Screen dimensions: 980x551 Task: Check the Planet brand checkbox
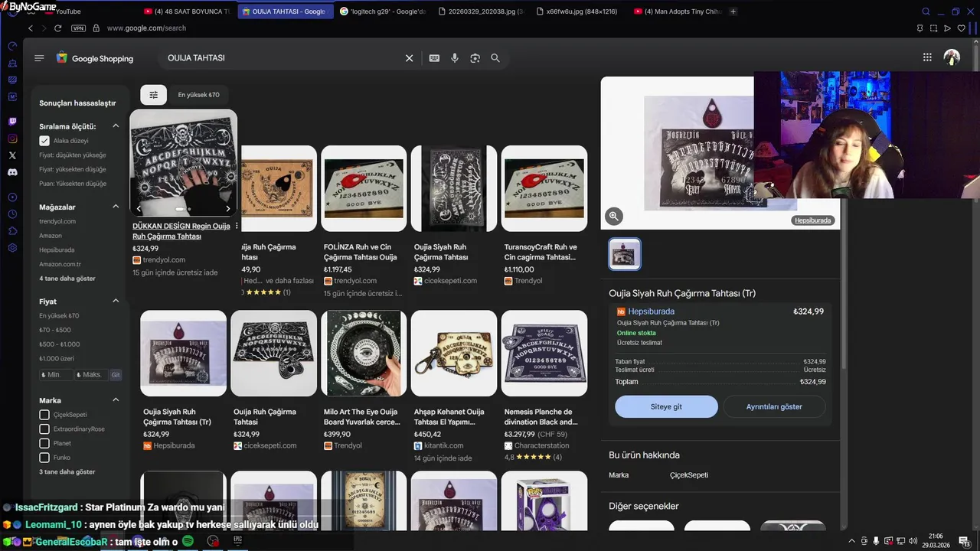click(x=44, y=443)
